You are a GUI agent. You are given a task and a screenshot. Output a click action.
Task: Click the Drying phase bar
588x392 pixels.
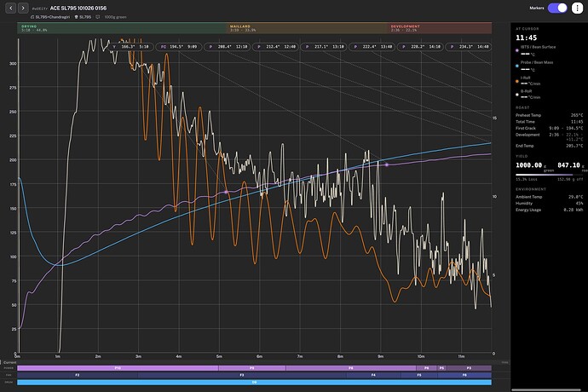[x=122, y=28]
